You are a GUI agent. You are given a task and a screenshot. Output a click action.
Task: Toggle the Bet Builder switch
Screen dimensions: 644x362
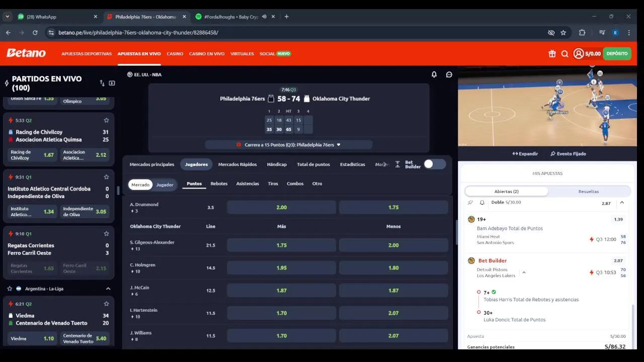pyautogui.click(x=435, y=164)
